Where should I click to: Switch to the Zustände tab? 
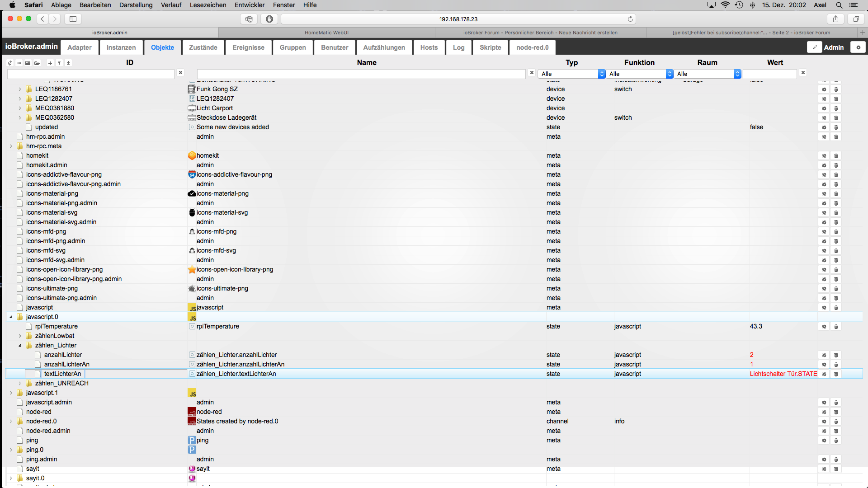(x=203, y=47)
